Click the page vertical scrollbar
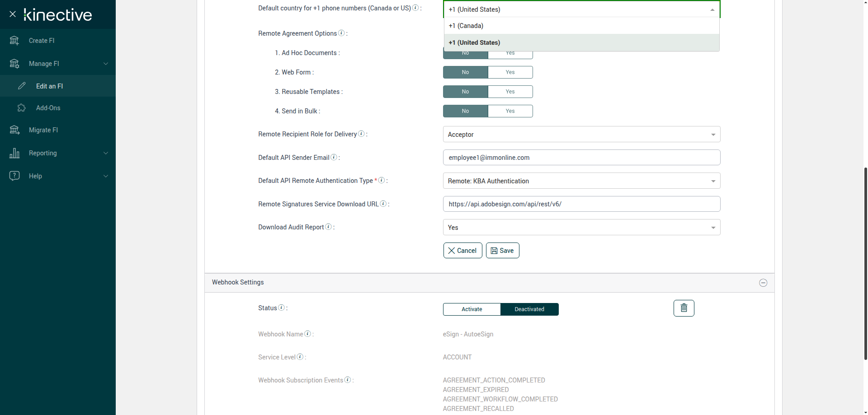This screenshot has width=868, height=415. coord(865,263)
